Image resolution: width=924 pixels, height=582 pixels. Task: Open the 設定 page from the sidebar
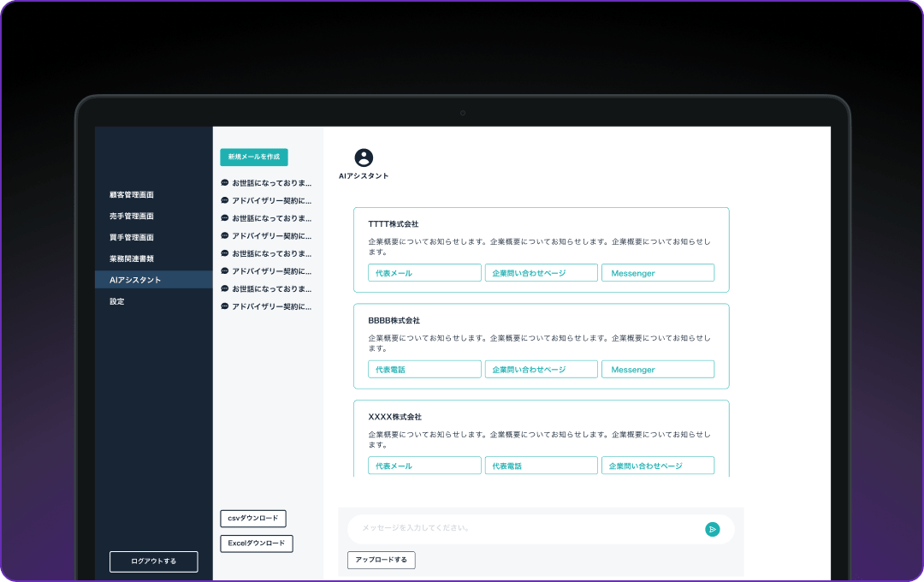(x=117, y=301)
